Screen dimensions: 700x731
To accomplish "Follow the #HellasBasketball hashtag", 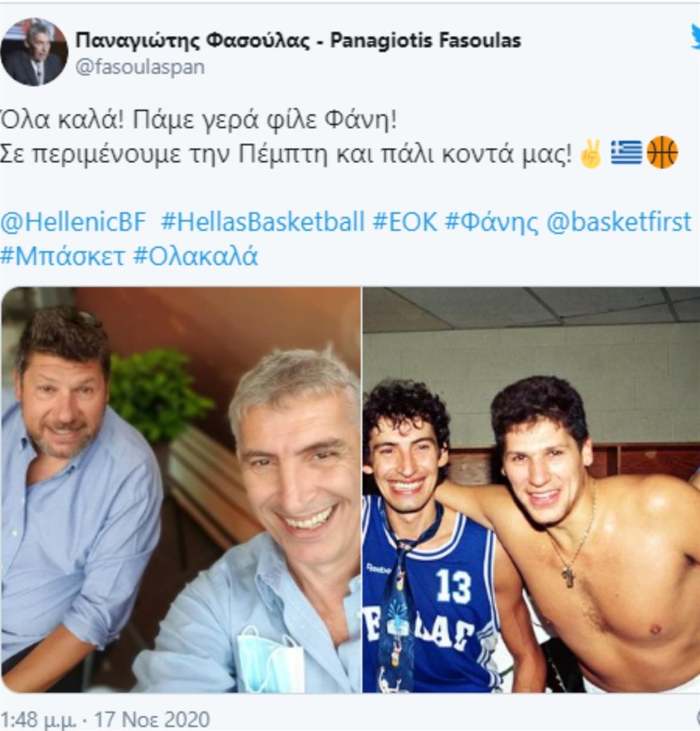I will tap(263, 222).
